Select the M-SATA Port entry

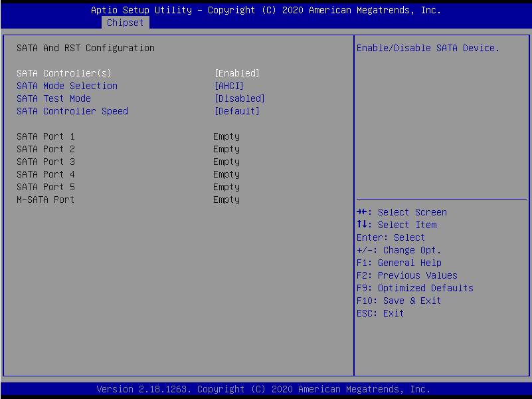pyautogui.click(x=46, y=199)
